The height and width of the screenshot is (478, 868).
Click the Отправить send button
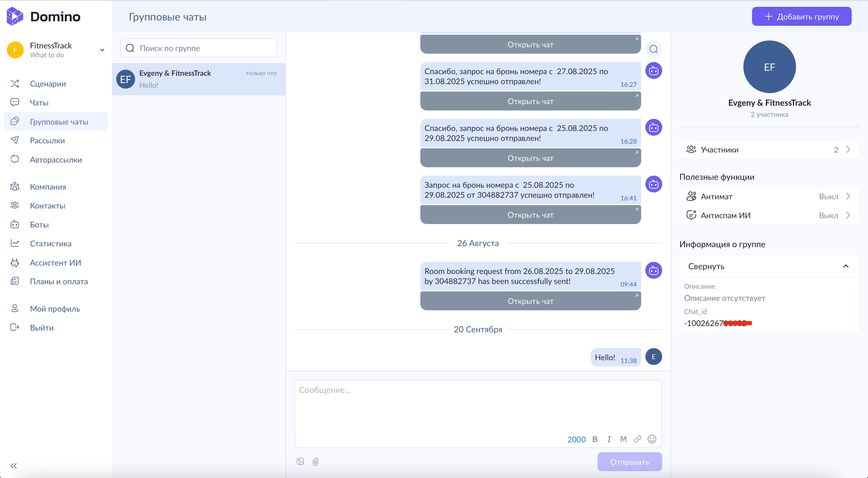(629, 462)
